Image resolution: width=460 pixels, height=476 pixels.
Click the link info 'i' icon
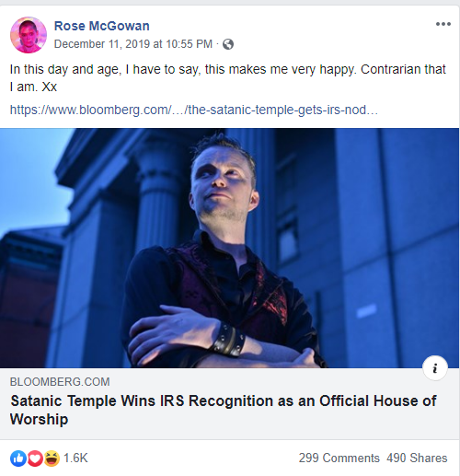click(x=435, y=368)
